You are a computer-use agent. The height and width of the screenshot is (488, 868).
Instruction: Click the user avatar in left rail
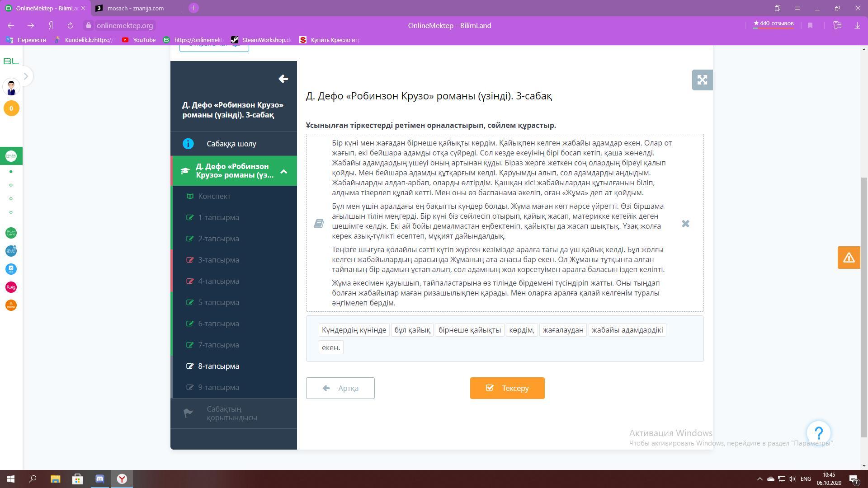point(11,87)
